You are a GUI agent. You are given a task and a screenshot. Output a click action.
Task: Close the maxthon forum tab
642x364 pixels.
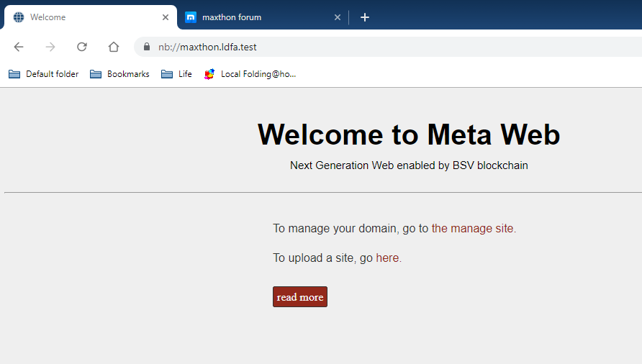(338, 17)
